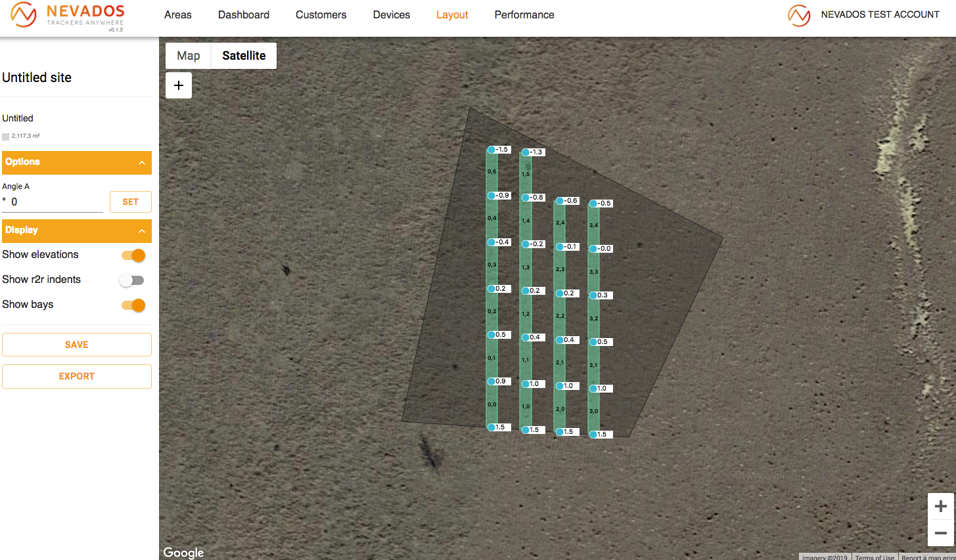
Task: Collapse the Display section chevron
Action: [x=142, y=231]
